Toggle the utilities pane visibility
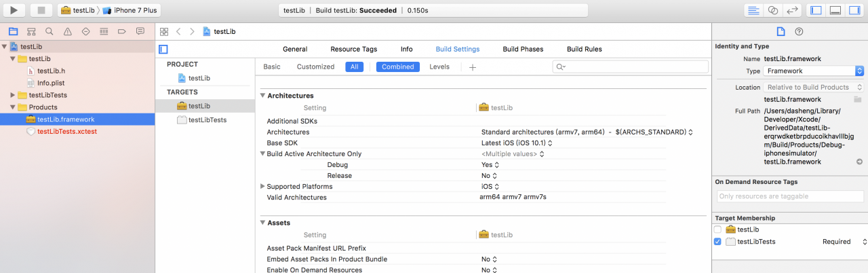 (x=854, y=10)
